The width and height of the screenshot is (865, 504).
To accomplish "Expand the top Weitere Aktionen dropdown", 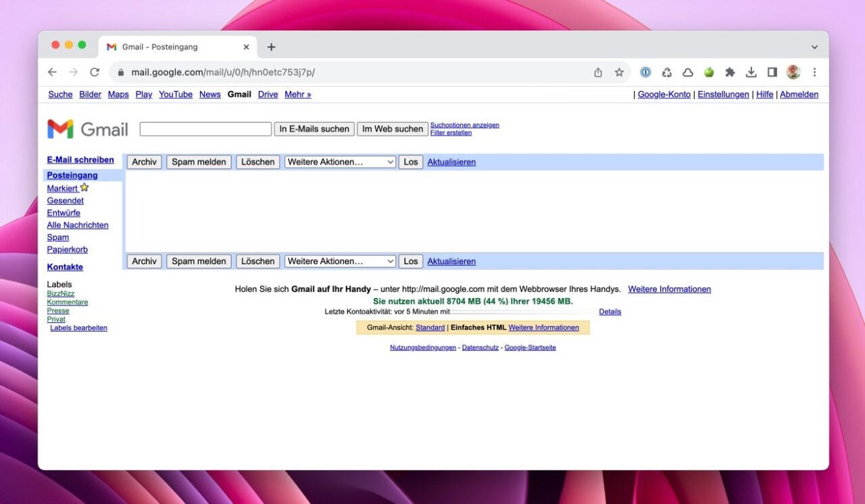I will pyautogui.click(x=340, y=162).
